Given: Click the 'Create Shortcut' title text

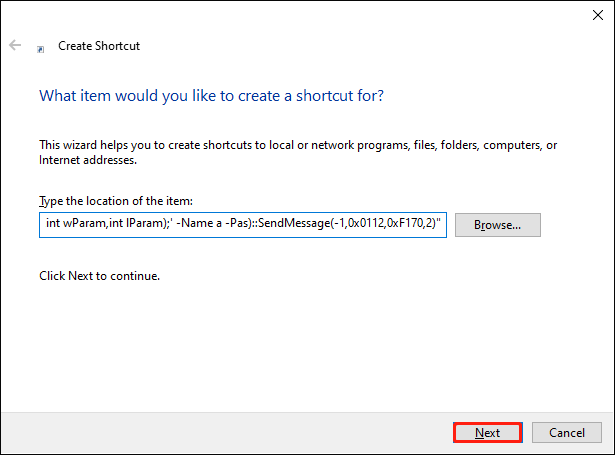Looking at the screenshot, I should (x=99, y=46).
